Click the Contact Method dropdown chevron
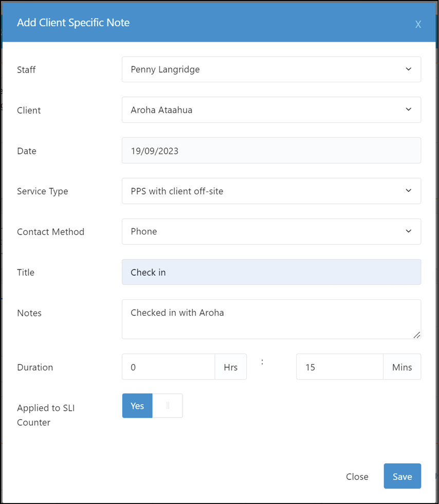Viewport: 439px width, 504px height. (x=409, y=231)
